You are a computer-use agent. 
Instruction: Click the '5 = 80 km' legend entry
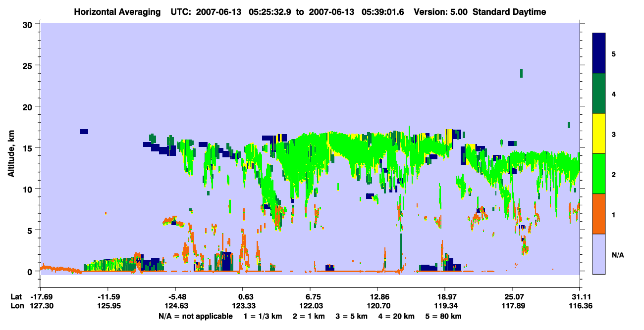tap(444, 316)
